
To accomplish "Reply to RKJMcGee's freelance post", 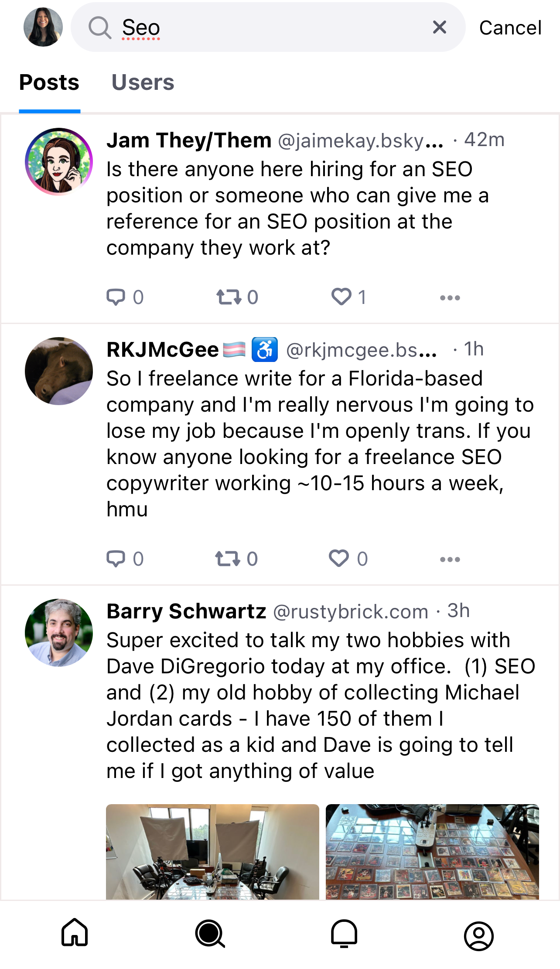I will (125, 559).
